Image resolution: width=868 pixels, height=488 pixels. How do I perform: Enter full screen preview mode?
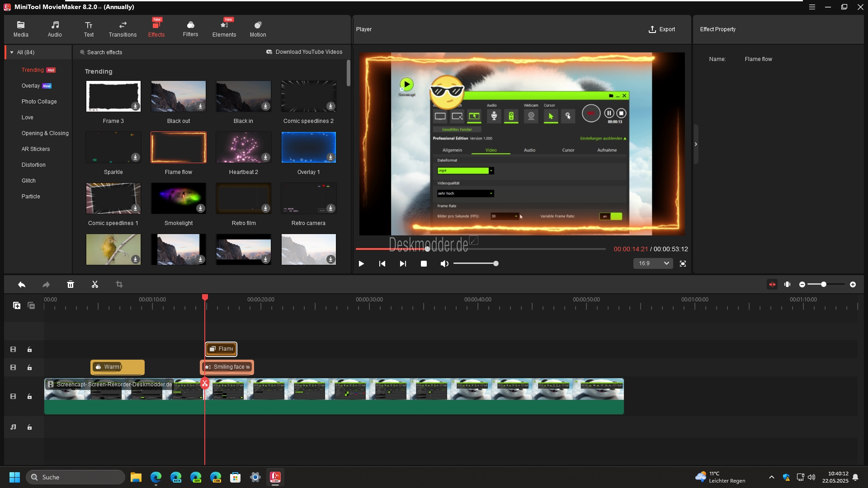tap(683, 264)
